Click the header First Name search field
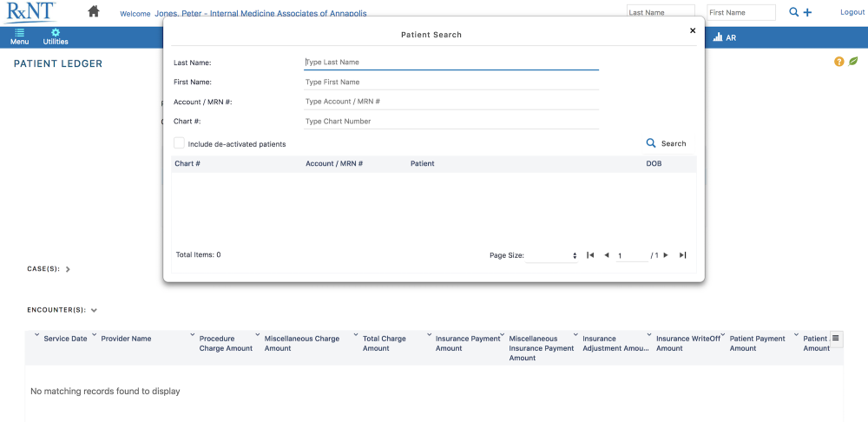Screen dimensions: 868x422 click(741, 12)
